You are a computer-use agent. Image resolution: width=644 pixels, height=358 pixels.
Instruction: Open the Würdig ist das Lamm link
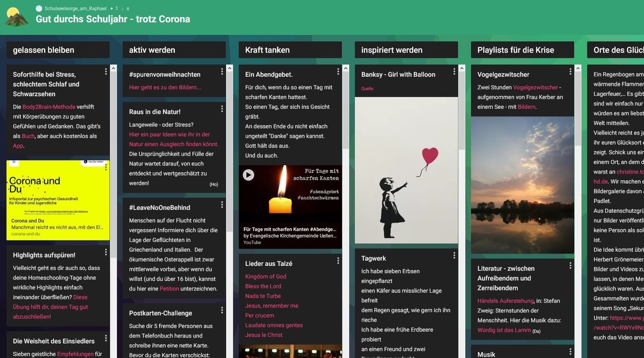pyautogui.click(x=504, y=330)
